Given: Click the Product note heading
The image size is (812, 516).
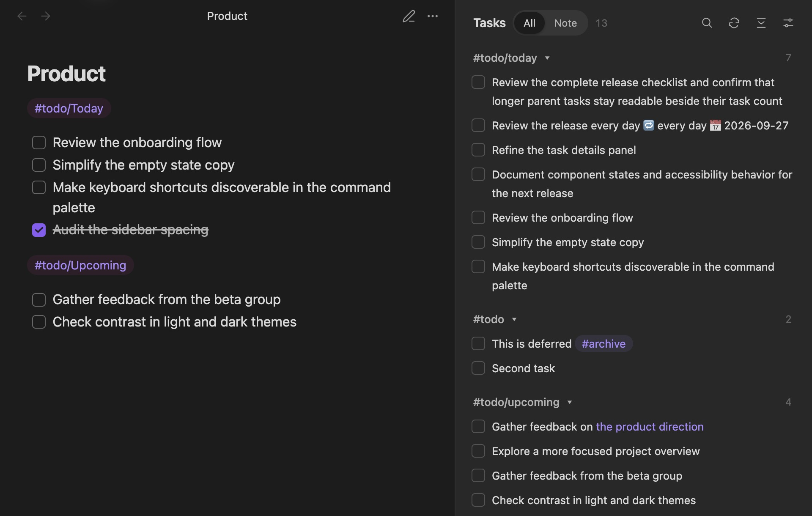Looking at the screenshot, I should coord(66,74).
